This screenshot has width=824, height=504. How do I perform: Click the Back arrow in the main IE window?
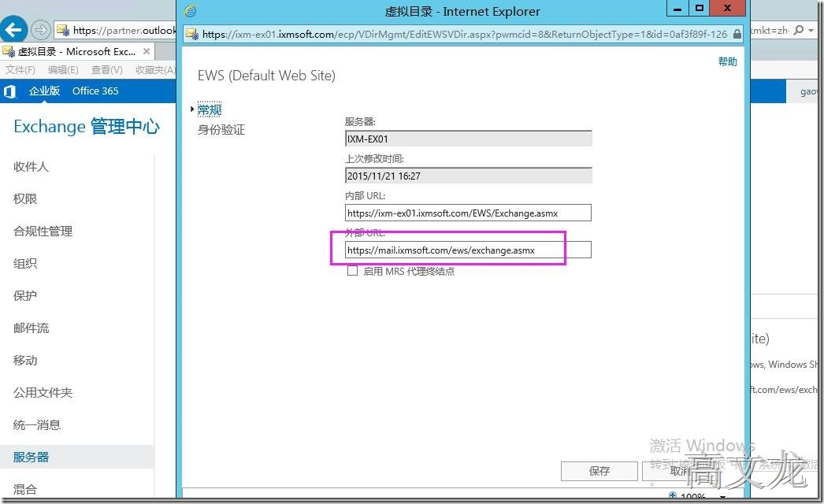(x=13, y=29)
